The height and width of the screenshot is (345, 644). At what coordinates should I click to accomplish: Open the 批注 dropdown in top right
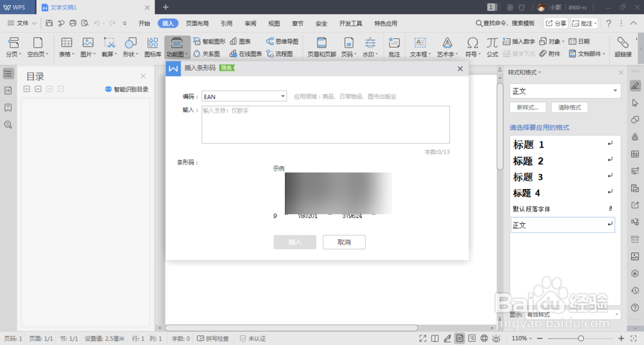tap(596, 23)
